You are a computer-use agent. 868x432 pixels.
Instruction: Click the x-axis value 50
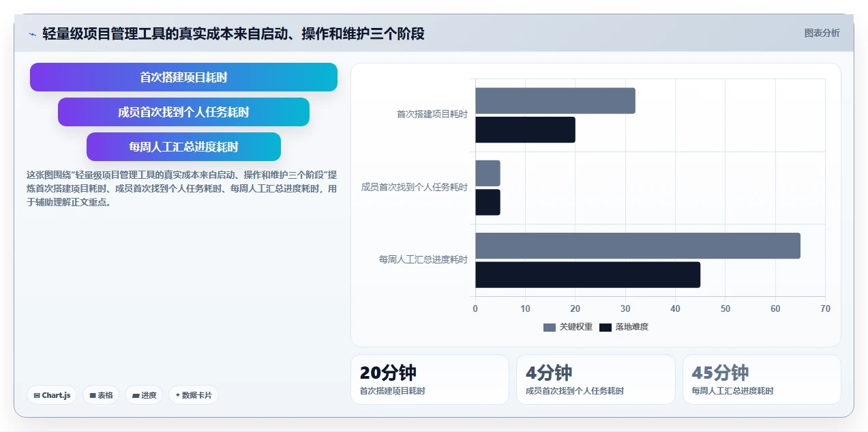click(725, 308)
